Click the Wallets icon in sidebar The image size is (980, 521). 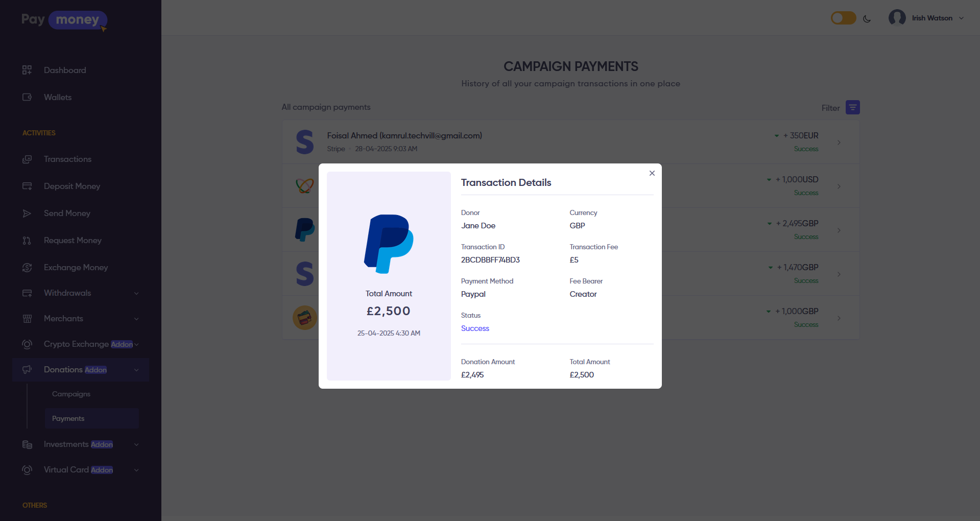(27, 97)
